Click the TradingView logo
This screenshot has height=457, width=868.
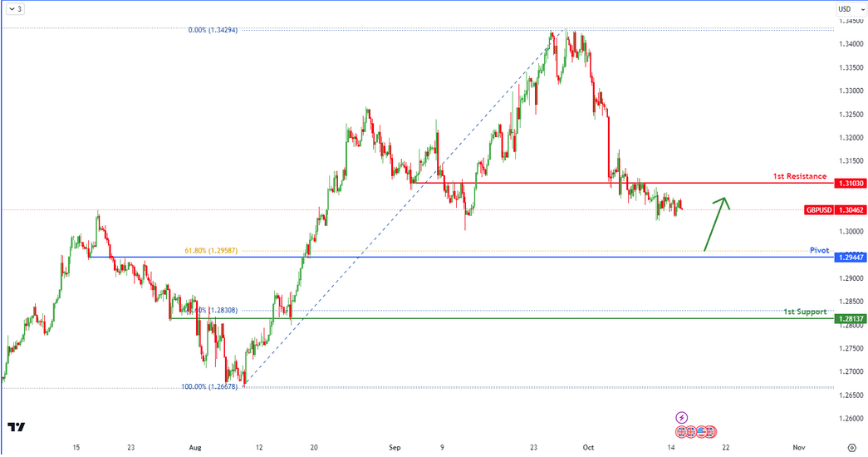pyautogui.click(x=16, y=427)
